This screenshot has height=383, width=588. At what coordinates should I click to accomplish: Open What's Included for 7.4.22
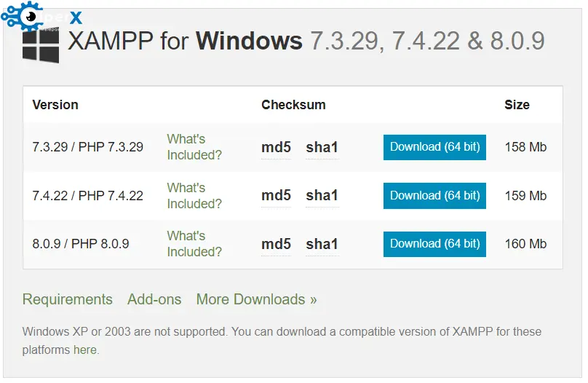(x=194, y=196)
